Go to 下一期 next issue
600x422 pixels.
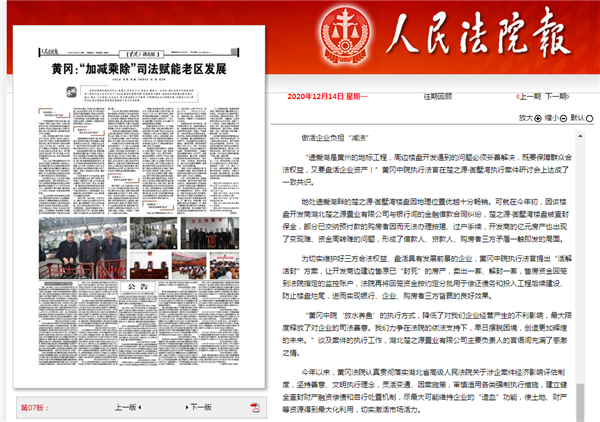click(557, 96)
